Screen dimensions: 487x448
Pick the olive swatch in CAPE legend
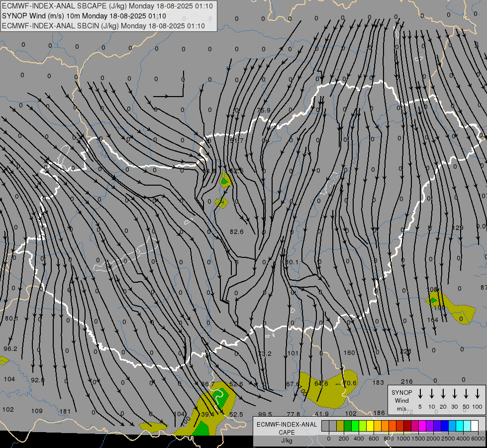point(340,426)
